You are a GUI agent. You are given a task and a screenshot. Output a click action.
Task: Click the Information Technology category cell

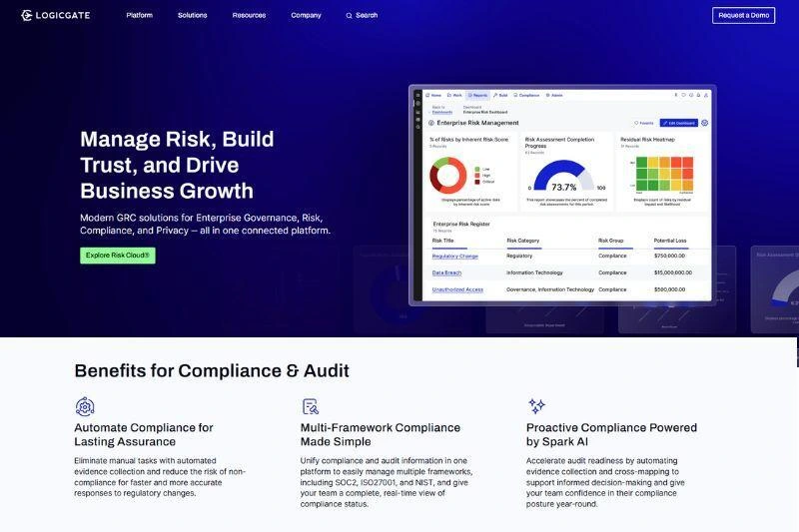pos(534,272)
